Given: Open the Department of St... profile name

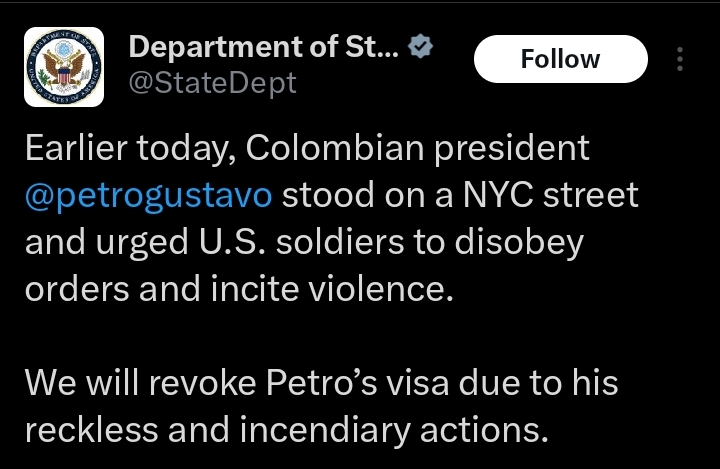Looking at the screenshot, I should click(x=264, y=48).
